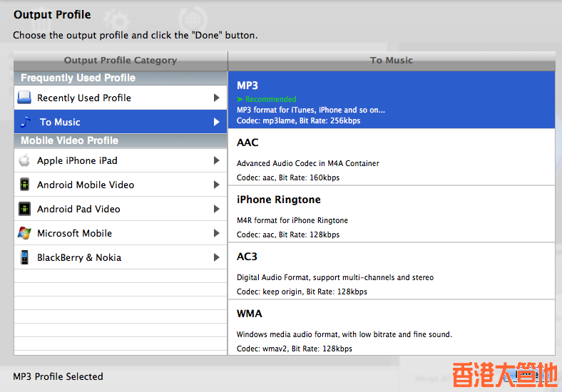The height and width of the screenshot is (392, 562).
Task: Open the Android Mobile Video category
Action: (x=121, y=185)
